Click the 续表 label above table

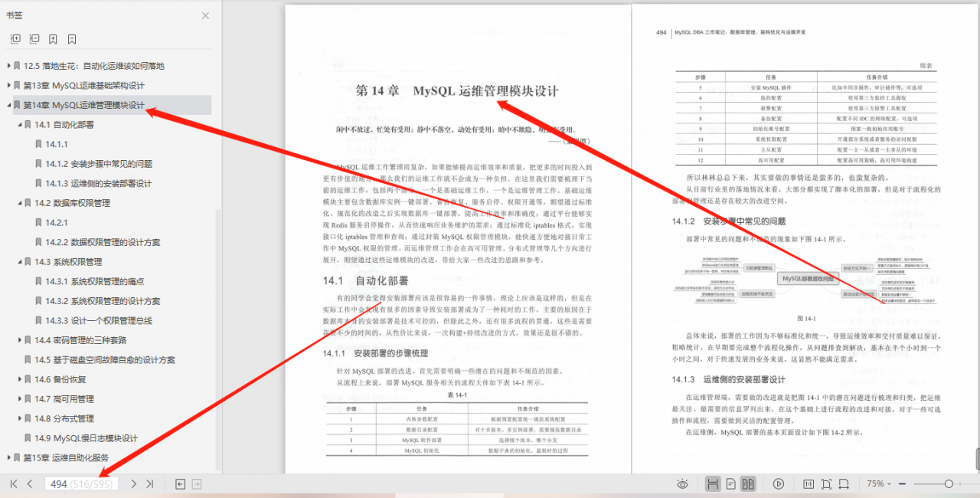point(925,66)
